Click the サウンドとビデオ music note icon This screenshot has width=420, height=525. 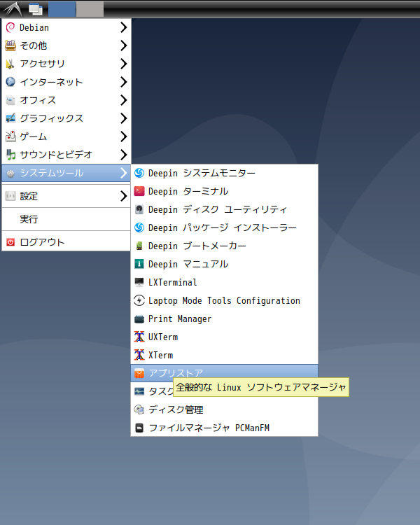click(10, 155)
